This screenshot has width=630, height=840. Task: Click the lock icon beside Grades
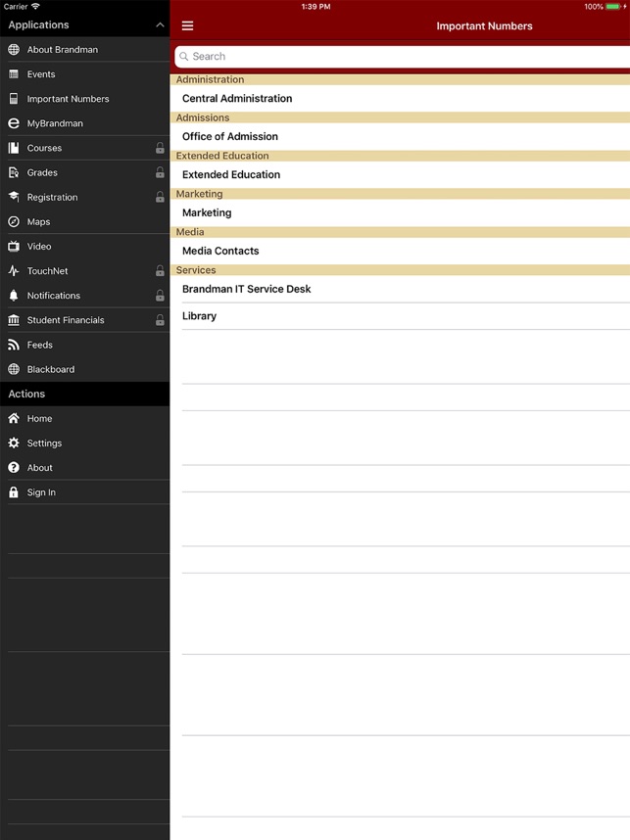(x=160, y=172)
